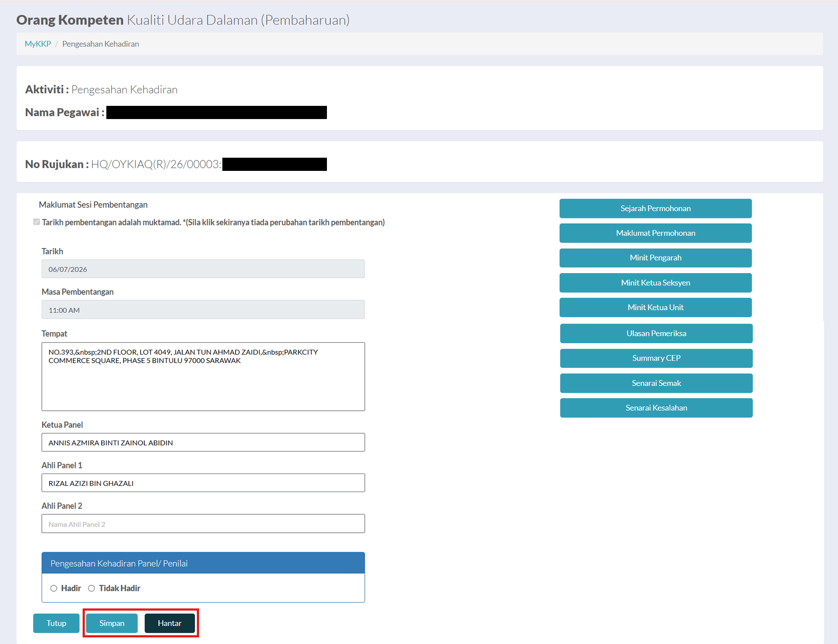Screen dimensions: 838x644
Task: View Minit Ketua Seksyen
Action: pos(655,282)
